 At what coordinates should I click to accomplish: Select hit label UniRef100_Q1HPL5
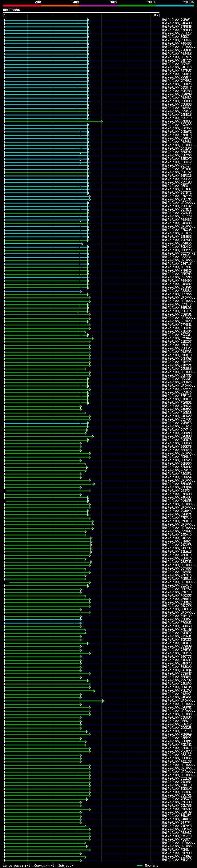[x=177, y=654]
